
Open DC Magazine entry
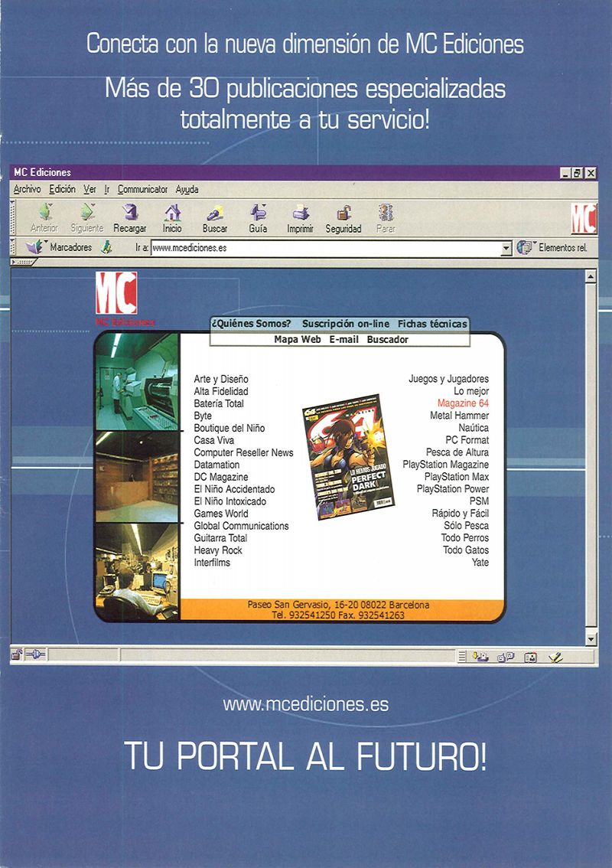(221, 477)
